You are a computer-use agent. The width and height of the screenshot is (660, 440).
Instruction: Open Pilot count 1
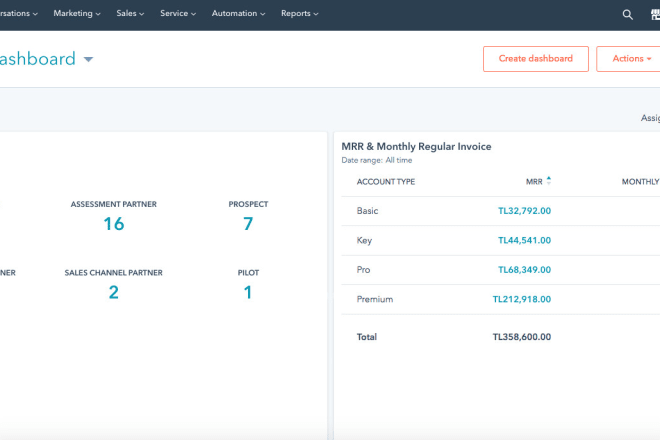click(x=248, y=293)
